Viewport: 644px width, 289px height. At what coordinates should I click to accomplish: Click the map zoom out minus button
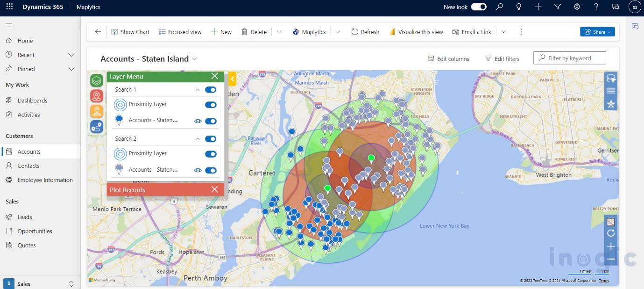coord(610,259)
